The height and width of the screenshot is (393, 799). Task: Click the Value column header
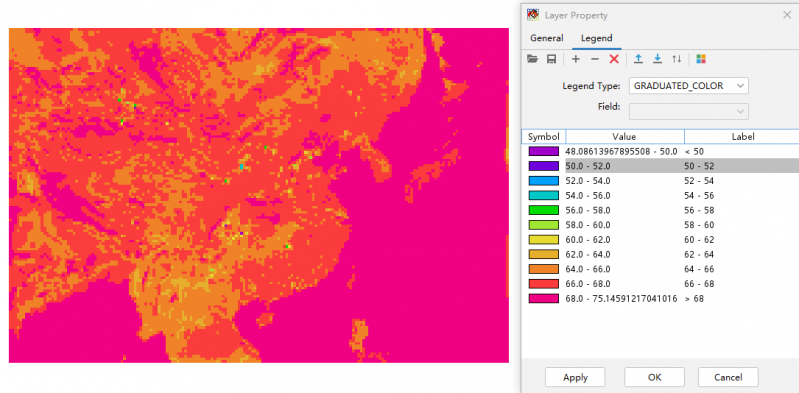tap(625, 137)
